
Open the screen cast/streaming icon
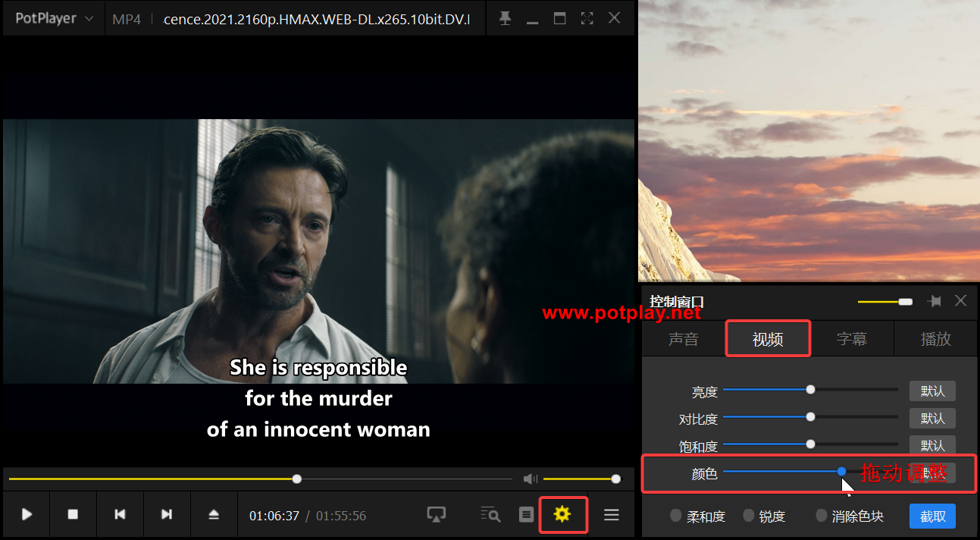click(437, 514)
